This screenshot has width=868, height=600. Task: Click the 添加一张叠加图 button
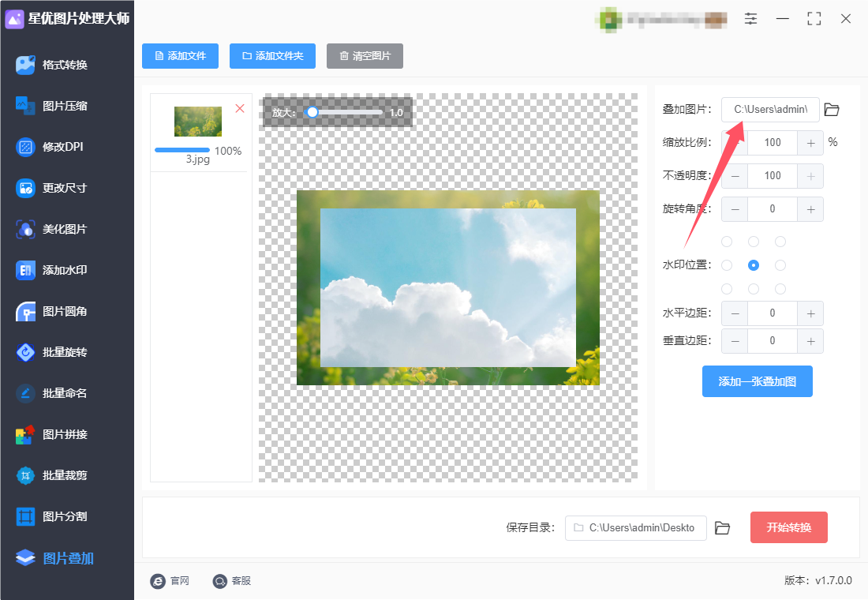[x=758, y=381]
